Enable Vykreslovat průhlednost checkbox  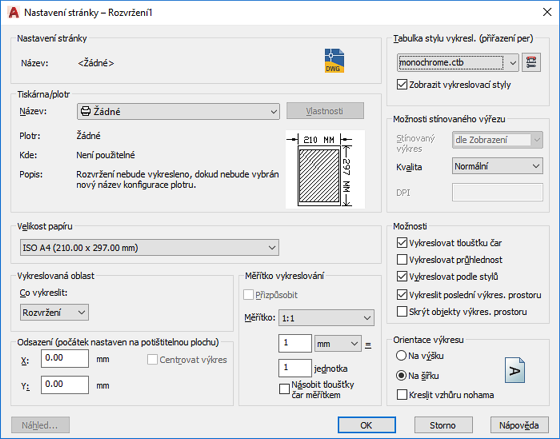[402, 260]
